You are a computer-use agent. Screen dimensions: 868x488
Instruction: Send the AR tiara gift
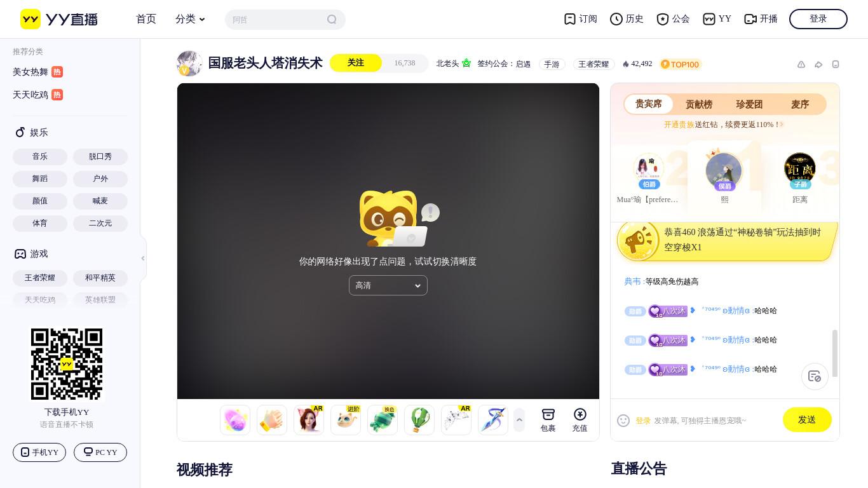click(x=456, y=420)
